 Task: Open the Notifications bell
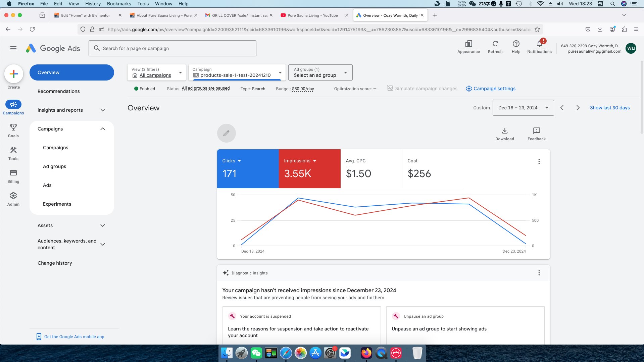click(x=539, y=44)
